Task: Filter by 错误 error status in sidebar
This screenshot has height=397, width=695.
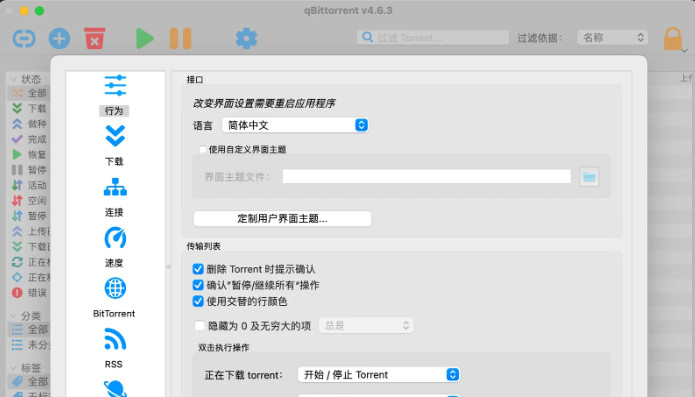Action: 29,292
